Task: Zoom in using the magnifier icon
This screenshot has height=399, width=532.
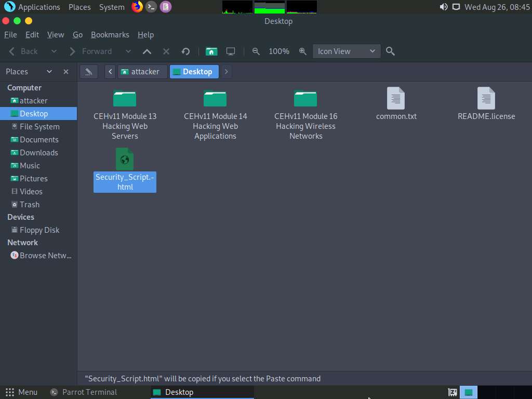Action: (303, 51)
